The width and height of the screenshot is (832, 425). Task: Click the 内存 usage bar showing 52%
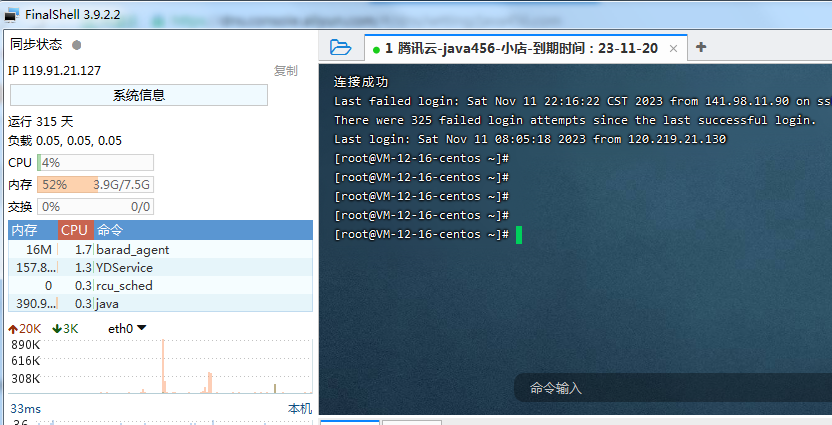pos(96,185)
